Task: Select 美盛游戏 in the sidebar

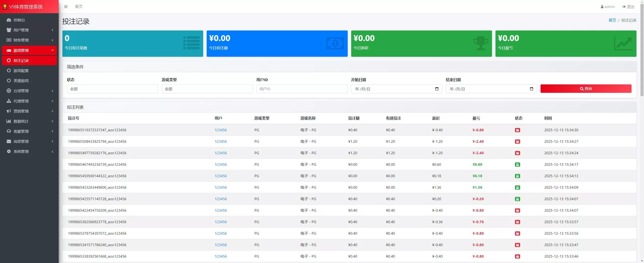Action: point(21,81)
